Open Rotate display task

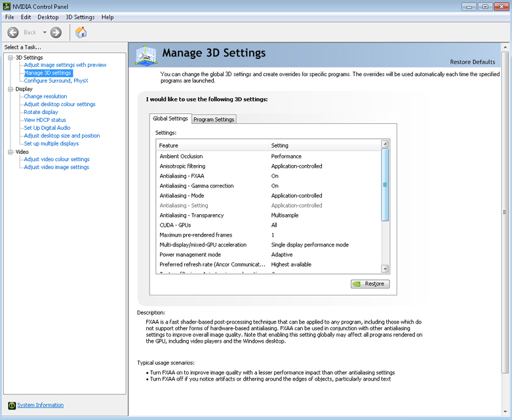41,112
